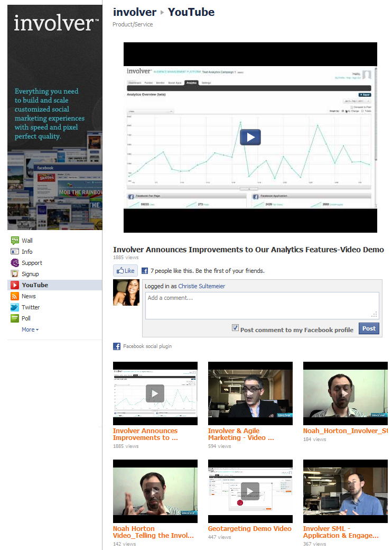Open Involver Announces Improvements video thumbnail
This screenshot has height=550, width=392.
pos(155,393)
